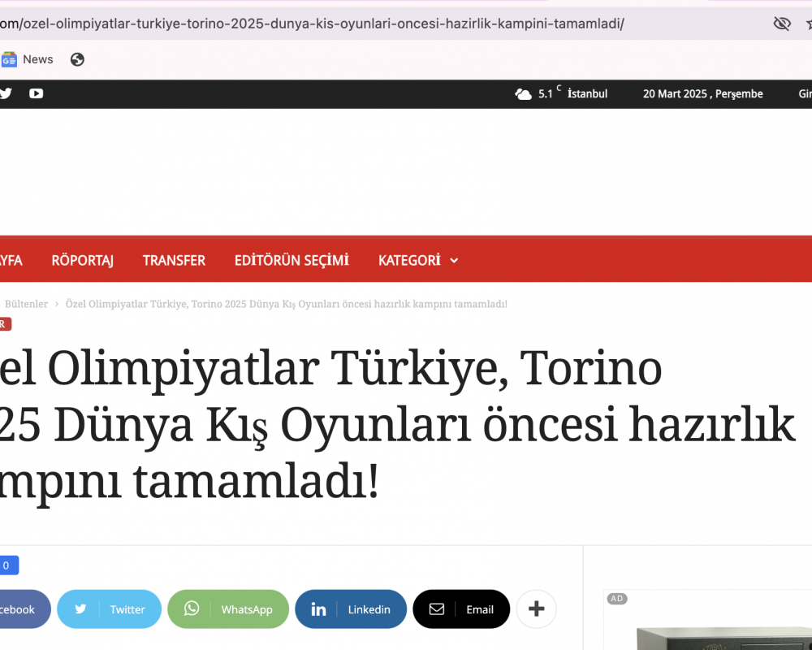Click the blue share count badge showing 0
Image resolution: width=812 pixels, height=650 pixels.
coord(7,565)
